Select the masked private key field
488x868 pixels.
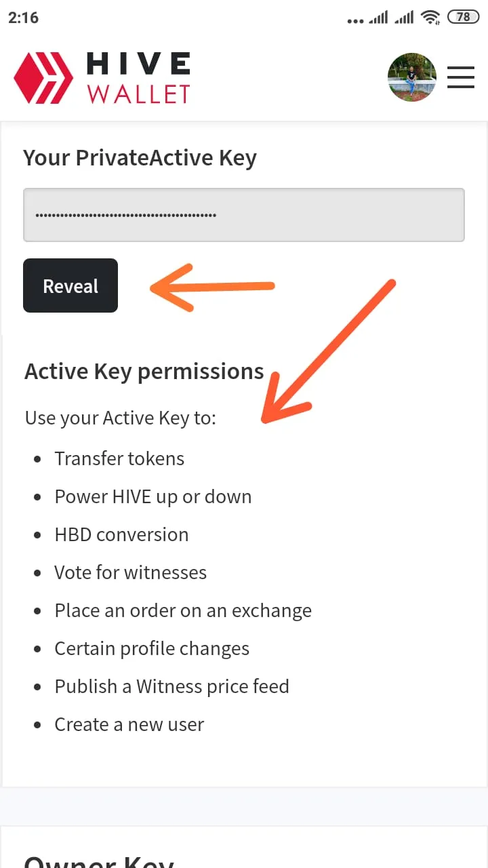click(244, 214)
